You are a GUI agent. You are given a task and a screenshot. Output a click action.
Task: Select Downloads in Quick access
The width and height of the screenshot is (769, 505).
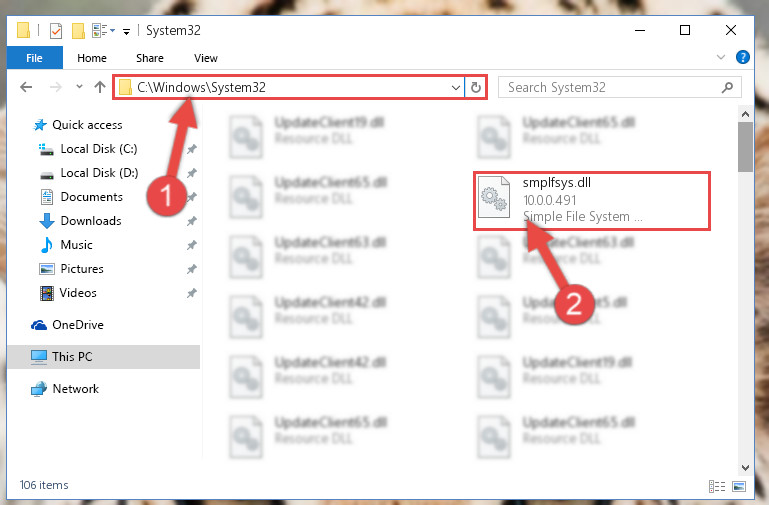pos(91,221)
